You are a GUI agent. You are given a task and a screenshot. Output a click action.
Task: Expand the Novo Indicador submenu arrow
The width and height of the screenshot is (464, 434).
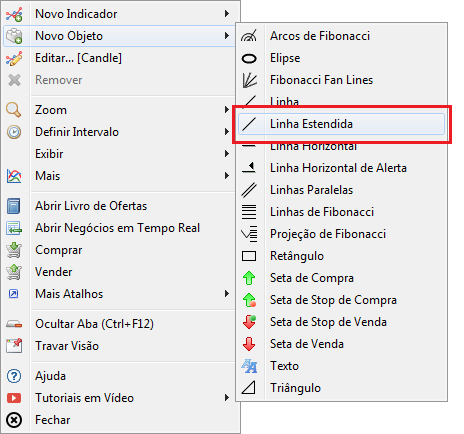click(x=227, y=14)
